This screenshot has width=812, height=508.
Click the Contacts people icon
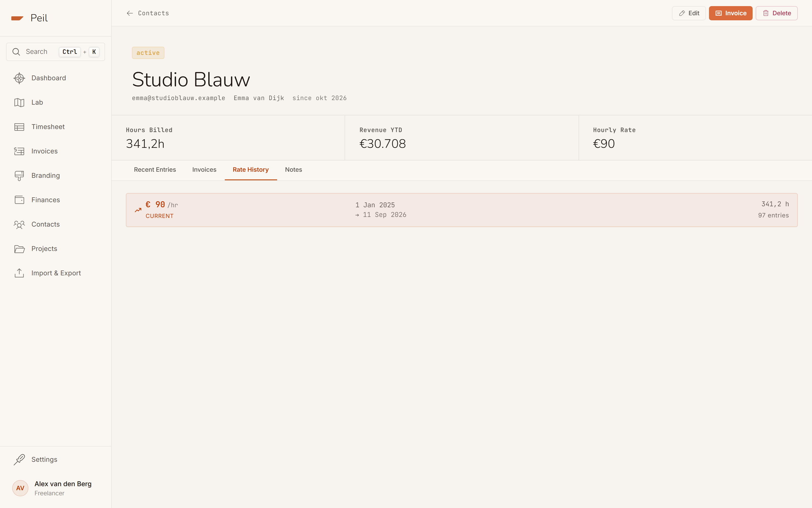[x=19, y=225]
